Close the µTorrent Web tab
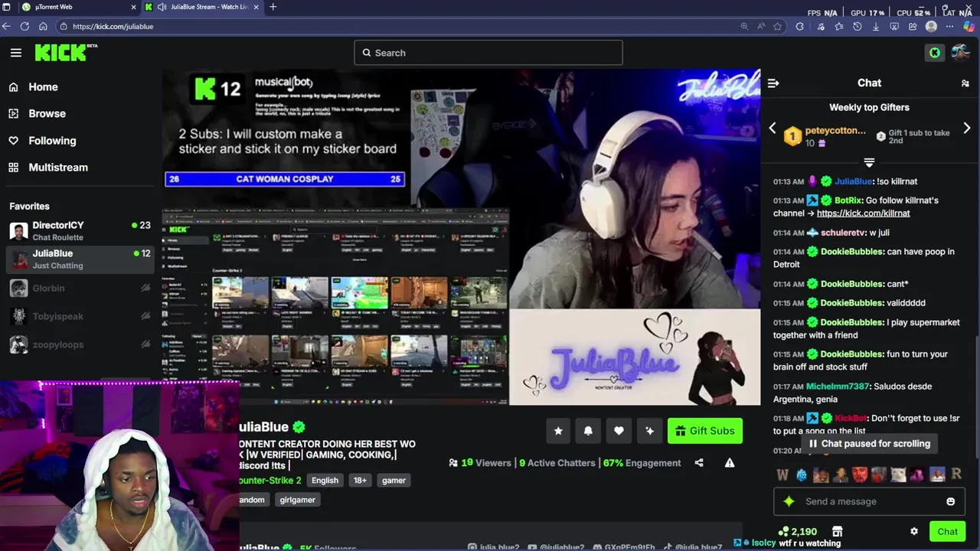This screenshot has width=980, height=551. tap(134, 7)
